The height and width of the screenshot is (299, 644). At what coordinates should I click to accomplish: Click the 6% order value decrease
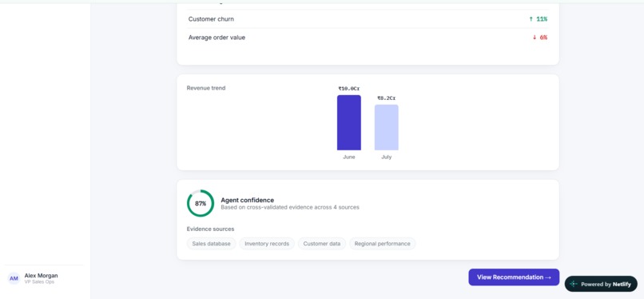(540, 38)
